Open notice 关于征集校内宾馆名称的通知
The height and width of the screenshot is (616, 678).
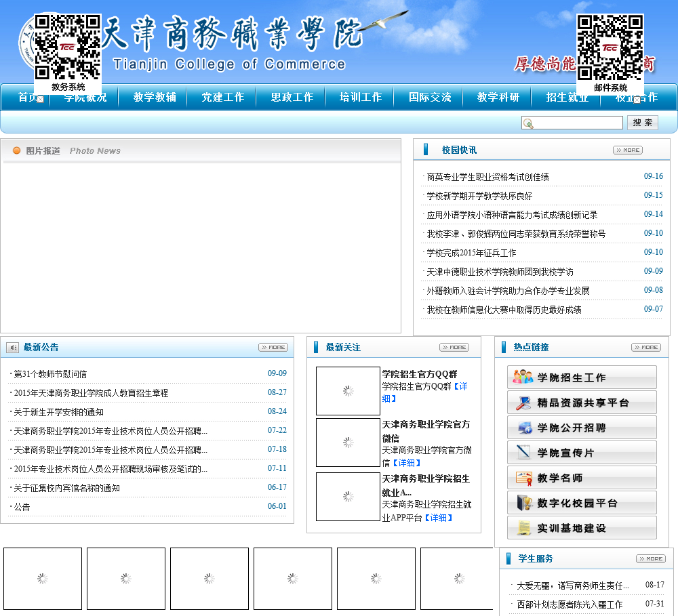pos(66,488)
